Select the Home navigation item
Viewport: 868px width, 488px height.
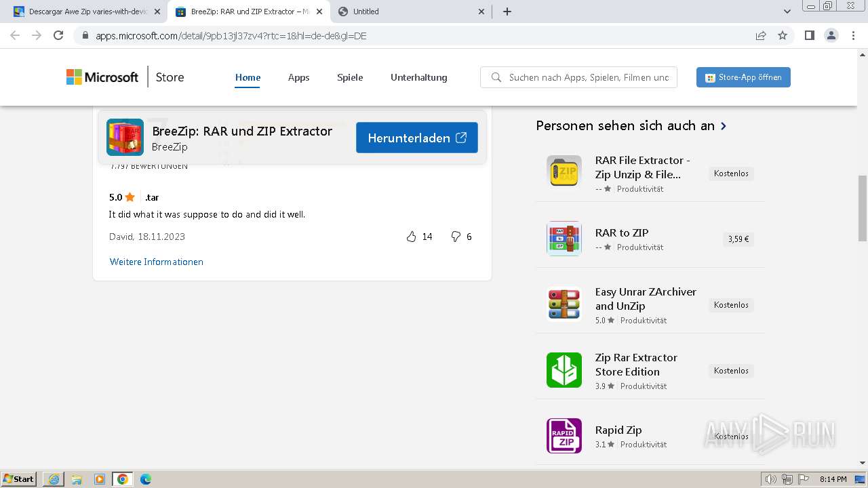click(248, 77)
